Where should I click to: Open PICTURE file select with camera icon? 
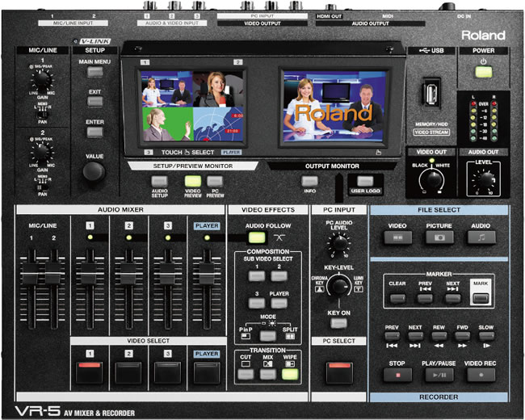pyautogui.click(x=439, y=237)
